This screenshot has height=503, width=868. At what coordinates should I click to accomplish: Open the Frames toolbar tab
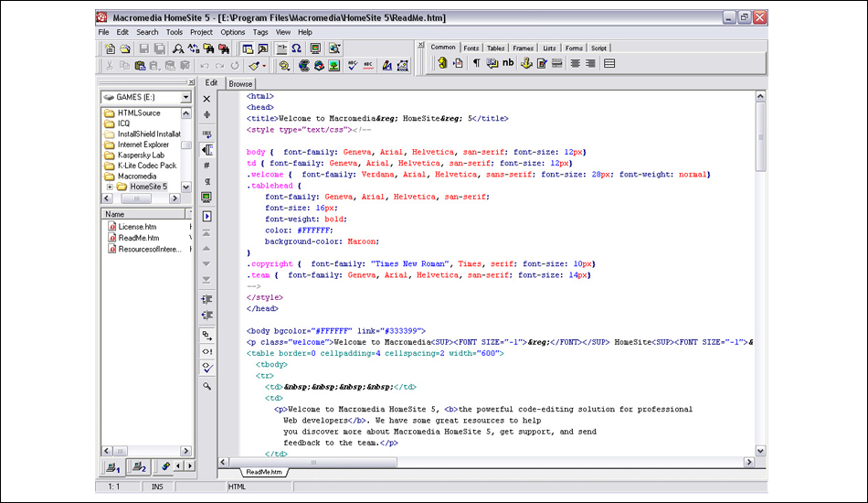pos(523,48)
